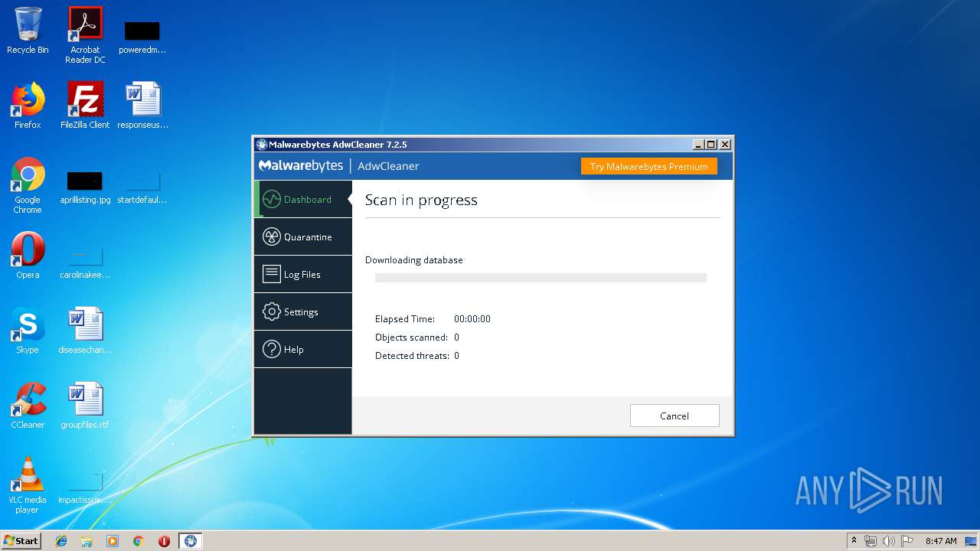This screenshot has height=551, width=980.
Task: Launch Opera from the taskbar
Action: point(164,541)
